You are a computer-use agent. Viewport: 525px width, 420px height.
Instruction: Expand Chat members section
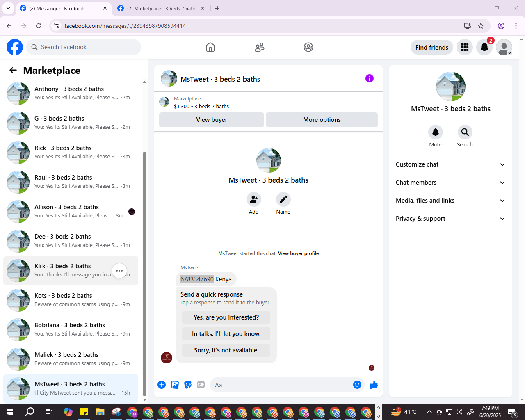click(x=451, y=183)
